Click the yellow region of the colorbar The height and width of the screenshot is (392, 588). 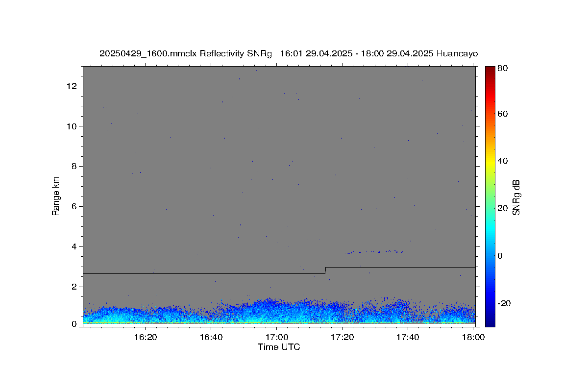[x=490, y=162]
